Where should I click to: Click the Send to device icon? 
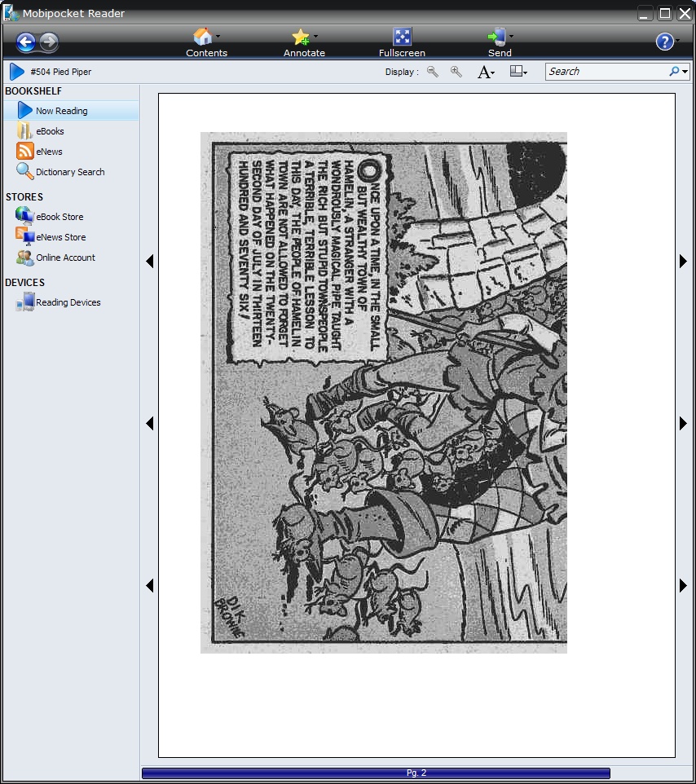(497, 37)
